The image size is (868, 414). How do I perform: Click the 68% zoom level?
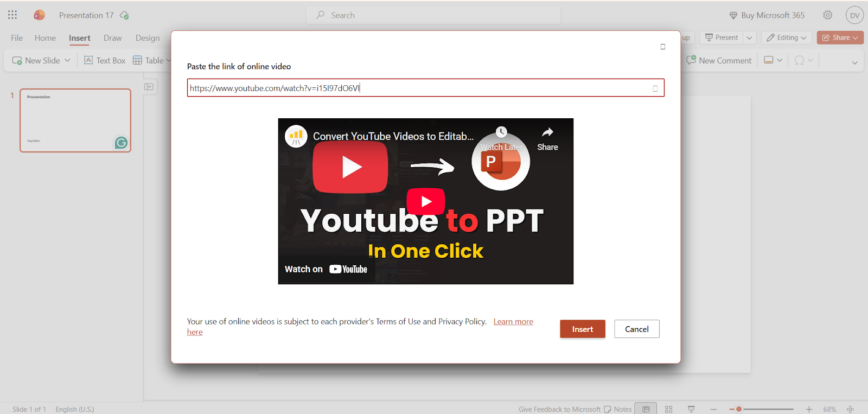(x=829, y=409)
